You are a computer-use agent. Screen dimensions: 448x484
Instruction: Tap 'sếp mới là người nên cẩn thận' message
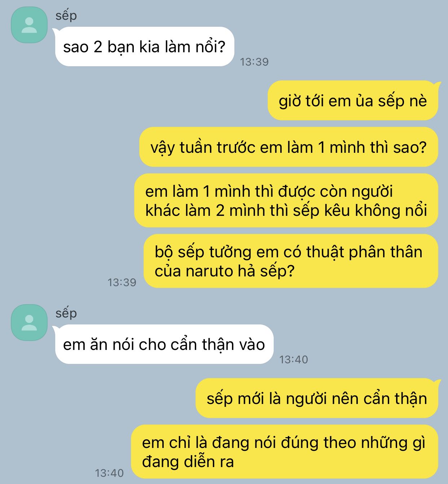point(317,398)
